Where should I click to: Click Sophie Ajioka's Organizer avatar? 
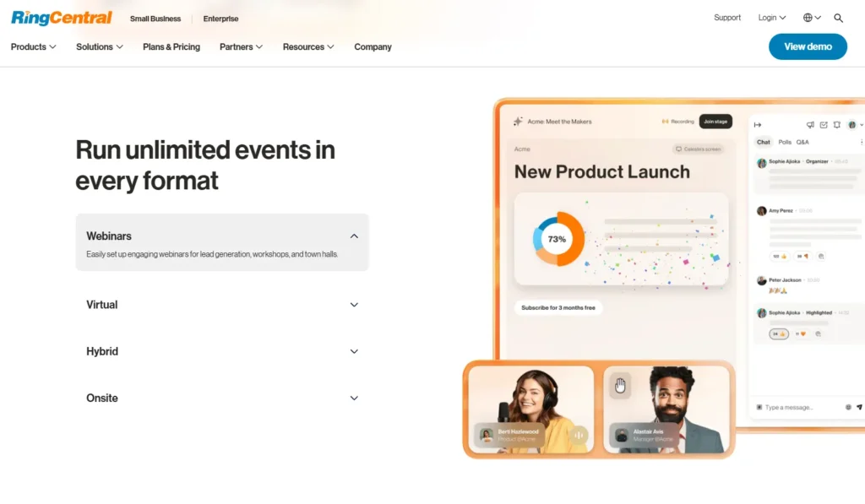tap(762, 163)
